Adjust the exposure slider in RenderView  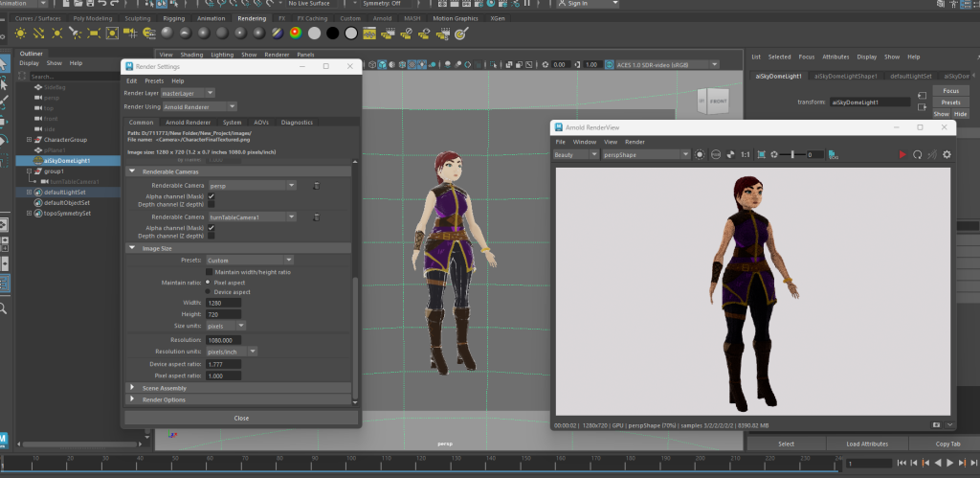[x=794, y=154]
